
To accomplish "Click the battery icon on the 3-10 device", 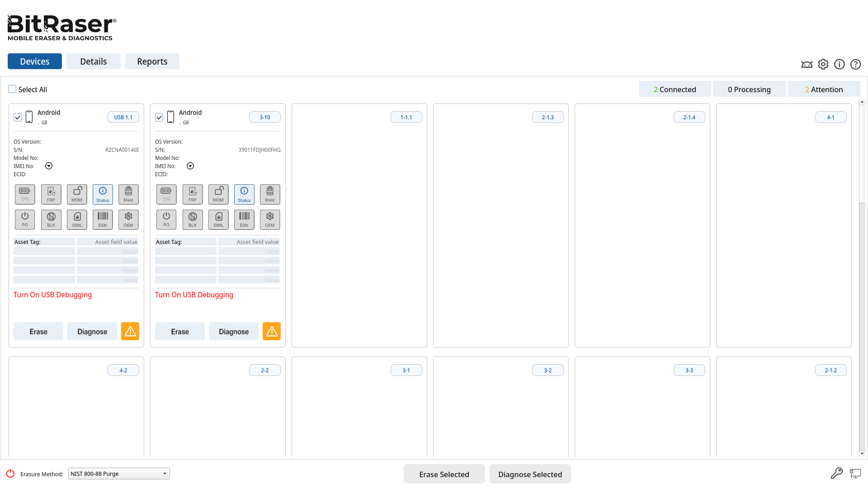I will 166,194.
